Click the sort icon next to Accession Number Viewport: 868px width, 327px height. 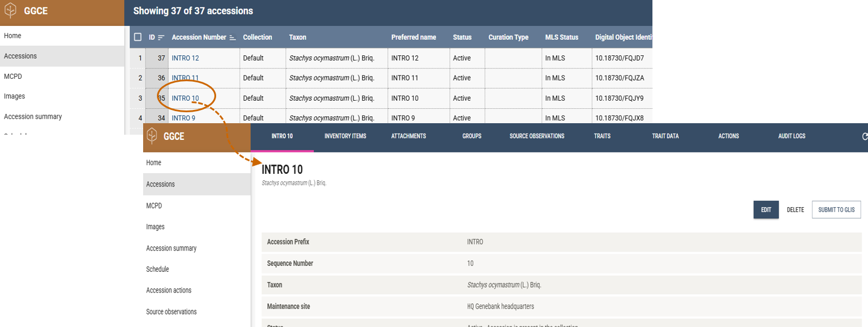(232, 37)
